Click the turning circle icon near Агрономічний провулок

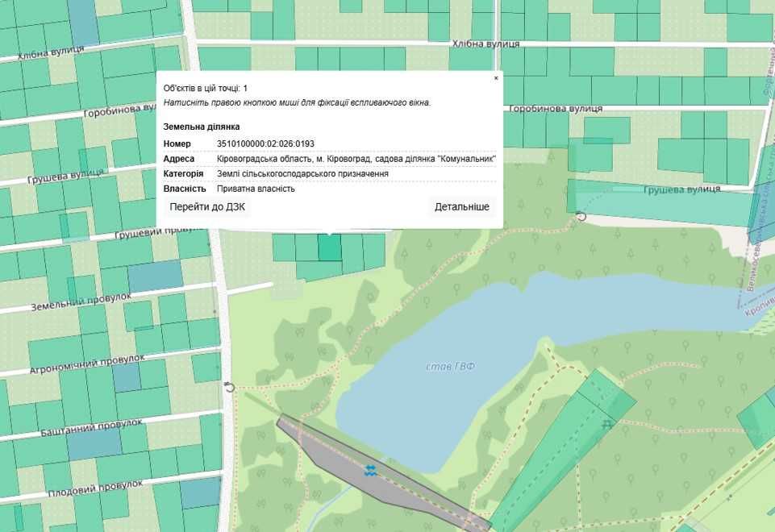click(x=230, y=387)
